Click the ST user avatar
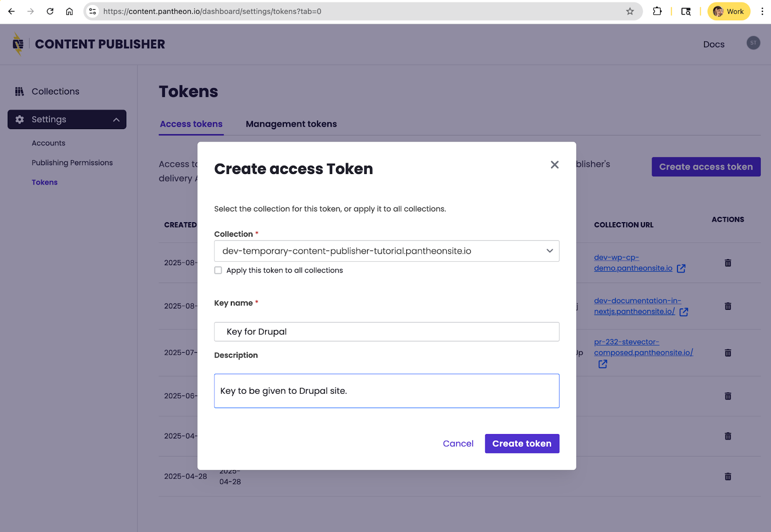Viewport: 771px width, 532px height. click(x=753, y=43)
